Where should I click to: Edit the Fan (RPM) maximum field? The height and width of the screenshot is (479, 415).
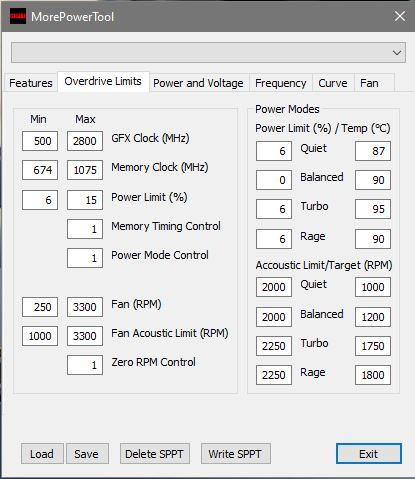click(x=85, y=307)
